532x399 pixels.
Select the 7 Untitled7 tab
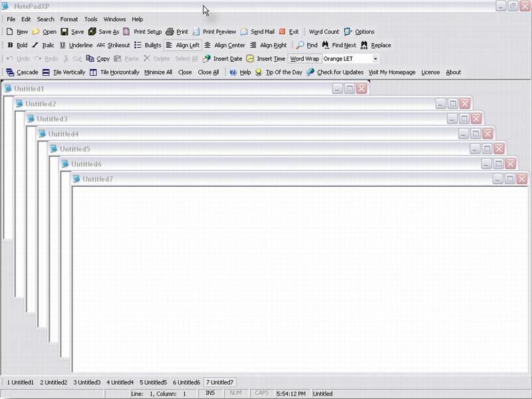[x=220, y=382]
